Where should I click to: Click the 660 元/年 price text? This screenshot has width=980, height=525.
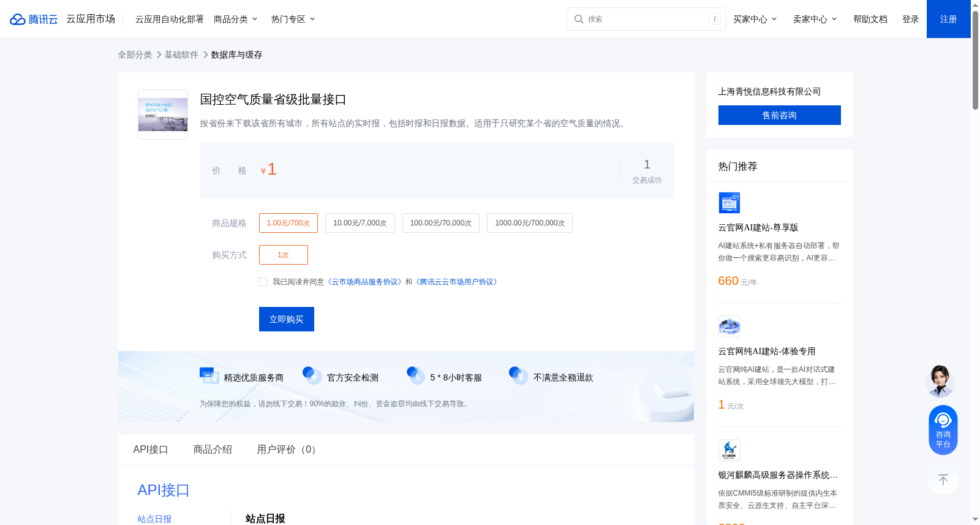click(x=738, y=281)
